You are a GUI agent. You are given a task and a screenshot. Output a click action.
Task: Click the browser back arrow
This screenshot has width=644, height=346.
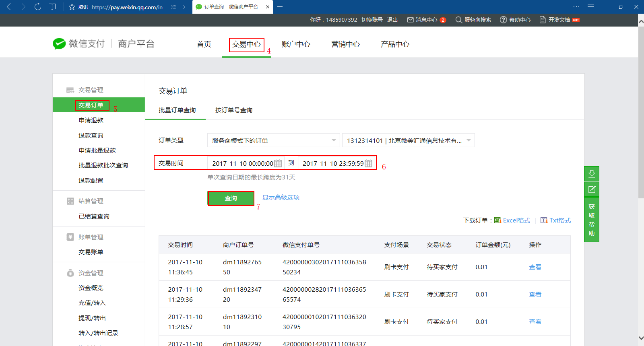click(x=9, y=7)
